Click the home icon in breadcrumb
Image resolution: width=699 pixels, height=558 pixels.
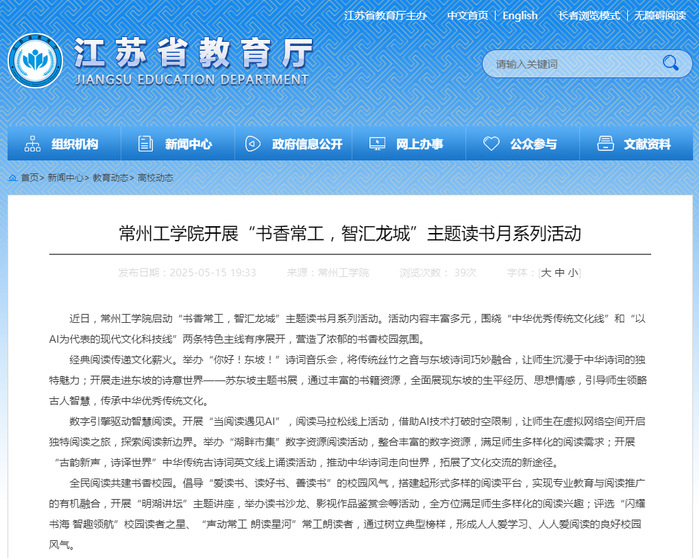point(13,178)
